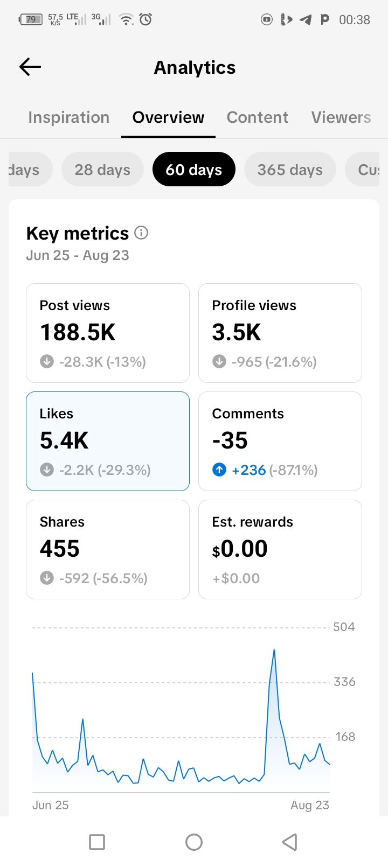Tap the down arrow icon under Post views
This screenshot has height=868, width=388.
coord(47,361)
